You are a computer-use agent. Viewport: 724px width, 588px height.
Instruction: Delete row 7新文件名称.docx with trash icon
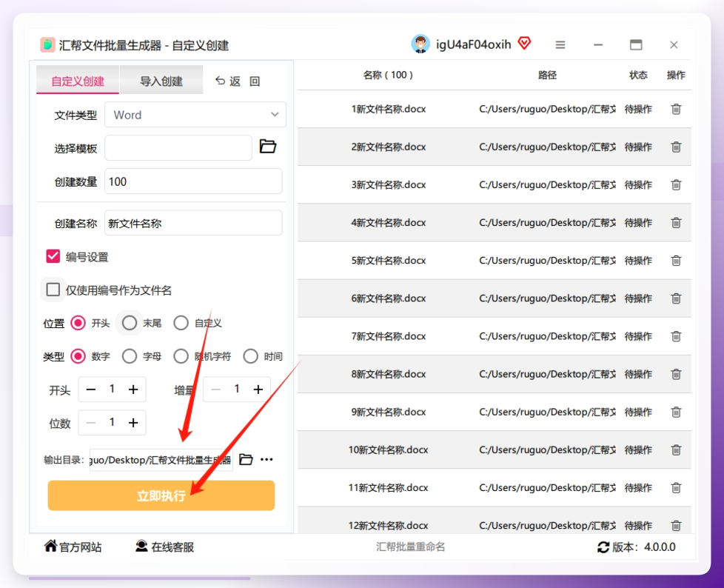[x=676, y=336]
